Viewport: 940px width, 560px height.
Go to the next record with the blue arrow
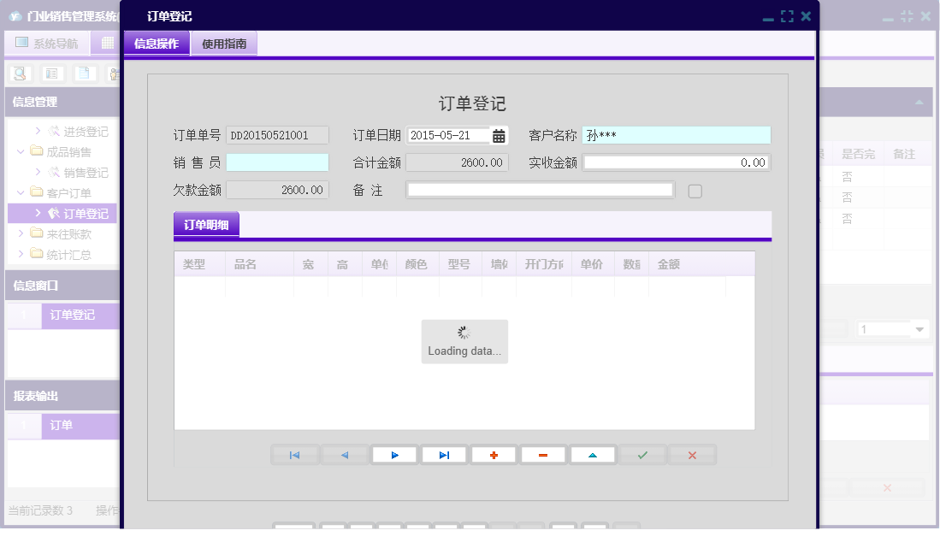pyautogui.click(x=394, y=454)
